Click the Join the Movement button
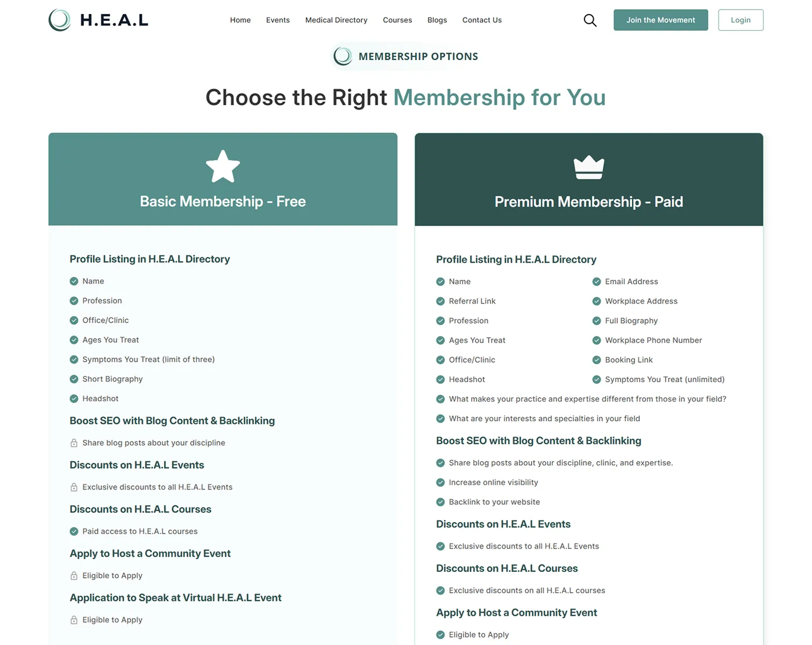Viewport: 812px width, 645px height. [660, 20]
